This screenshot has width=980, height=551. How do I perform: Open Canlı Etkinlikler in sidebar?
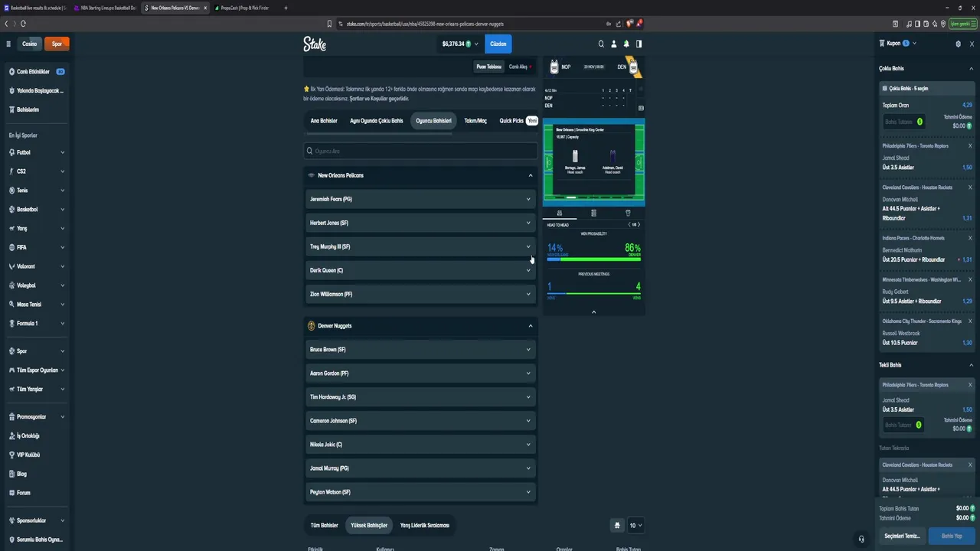(x=37, y=72)
